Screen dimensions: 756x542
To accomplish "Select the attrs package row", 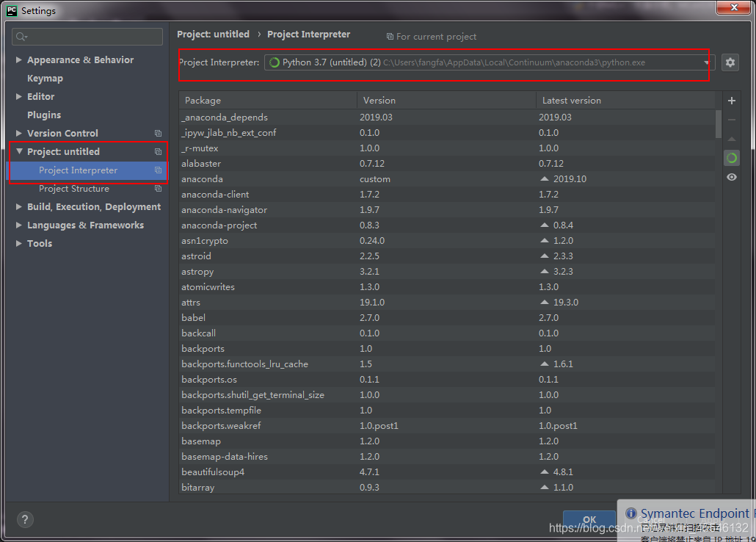I will 447,303.
